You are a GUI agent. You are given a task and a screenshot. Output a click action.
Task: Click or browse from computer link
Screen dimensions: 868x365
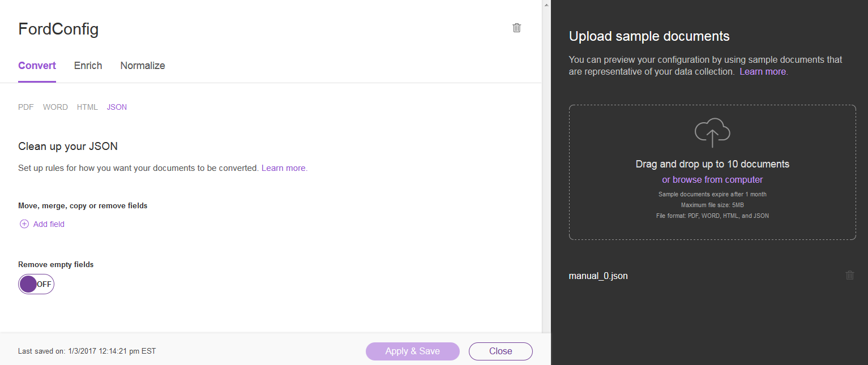click(712, 180)
